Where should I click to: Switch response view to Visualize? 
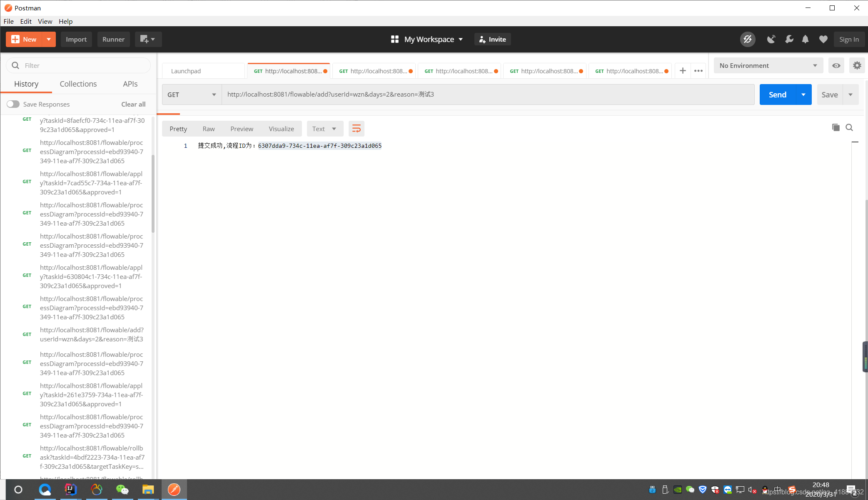(281, 129)
